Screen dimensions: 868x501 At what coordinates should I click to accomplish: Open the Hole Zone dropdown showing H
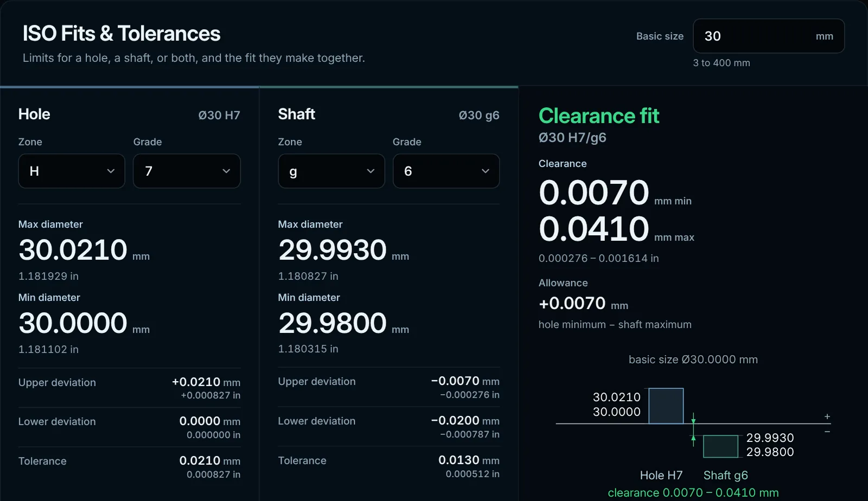pos(72,171)
